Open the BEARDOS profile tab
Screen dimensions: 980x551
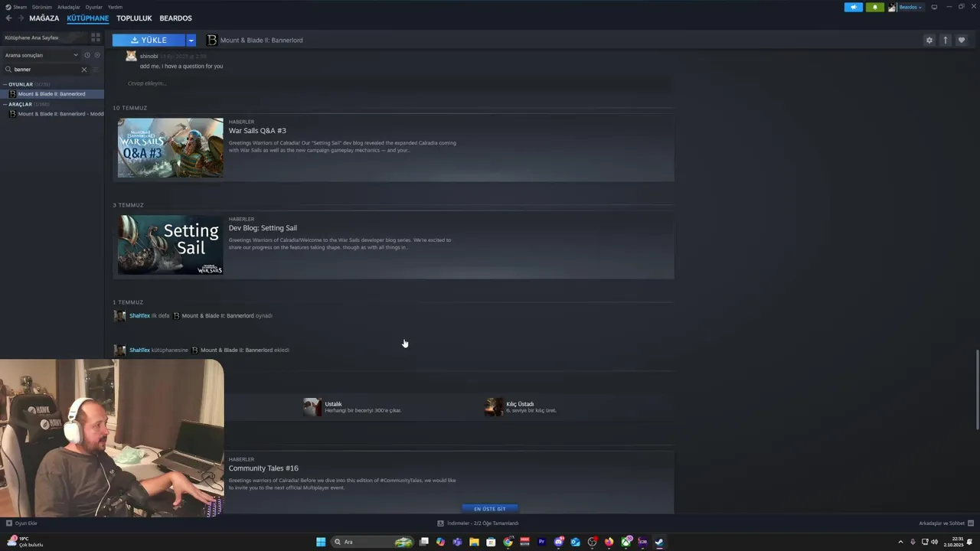pos(175,18)
